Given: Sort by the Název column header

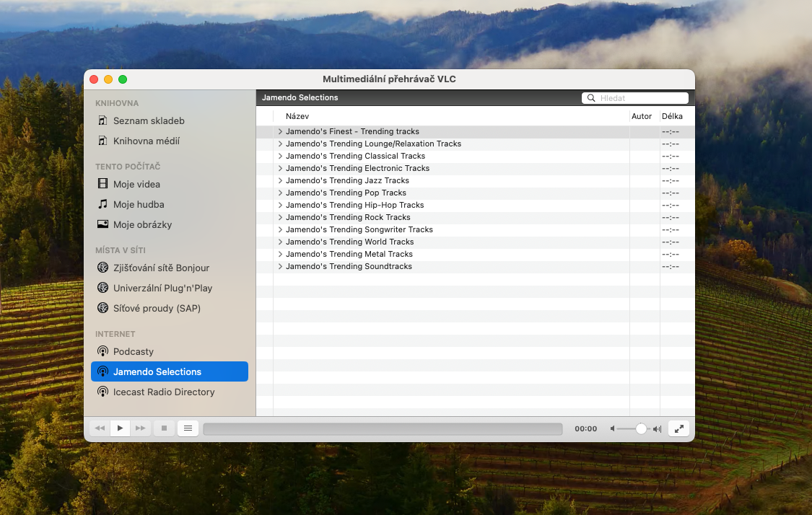Looking at the screenshot, I should point(451,116).
